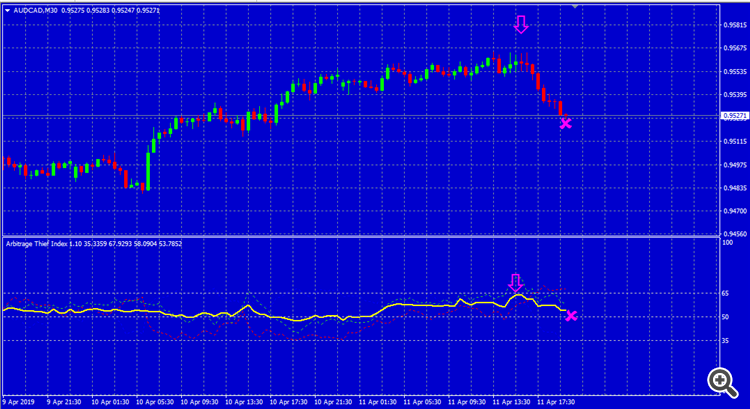Click the small triangle before AUDCAD,M30

[7, 11]
